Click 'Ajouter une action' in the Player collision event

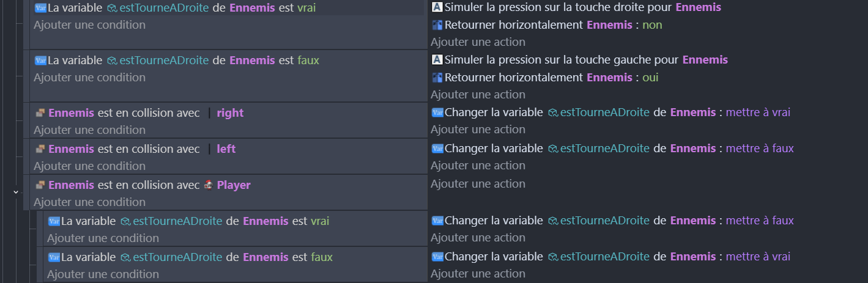click(478, 184)
